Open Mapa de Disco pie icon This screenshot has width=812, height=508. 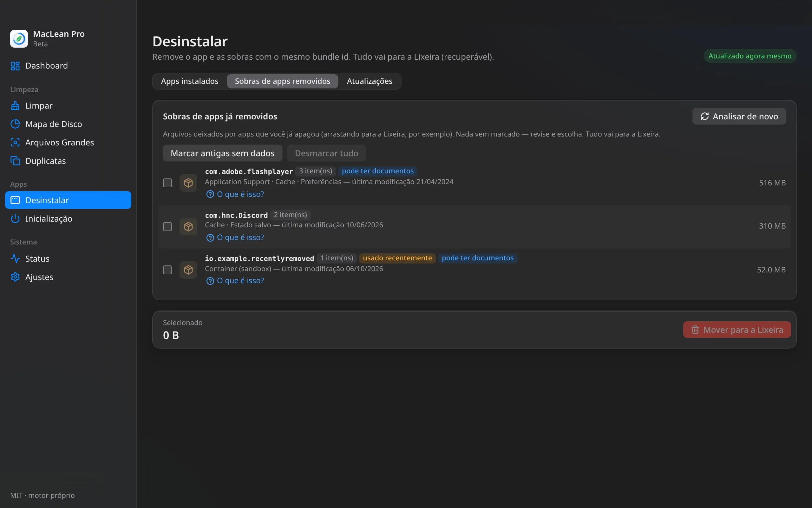click(15, 124)
